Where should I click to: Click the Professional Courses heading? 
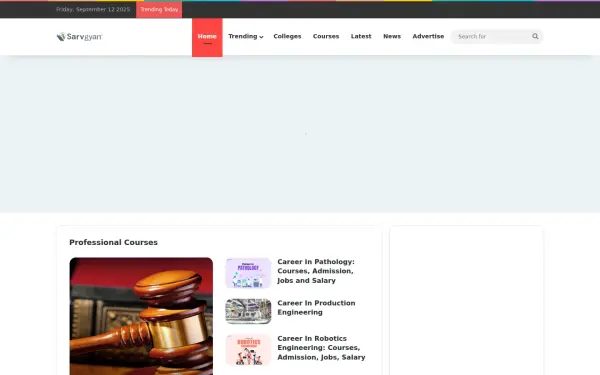tap(113, 242)
